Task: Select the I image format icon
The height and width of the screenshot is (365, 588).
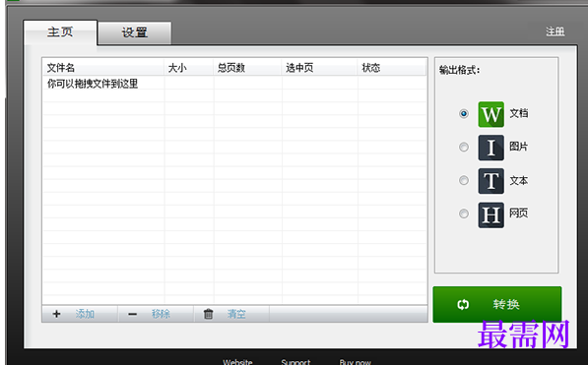Action: click(490, 148)
